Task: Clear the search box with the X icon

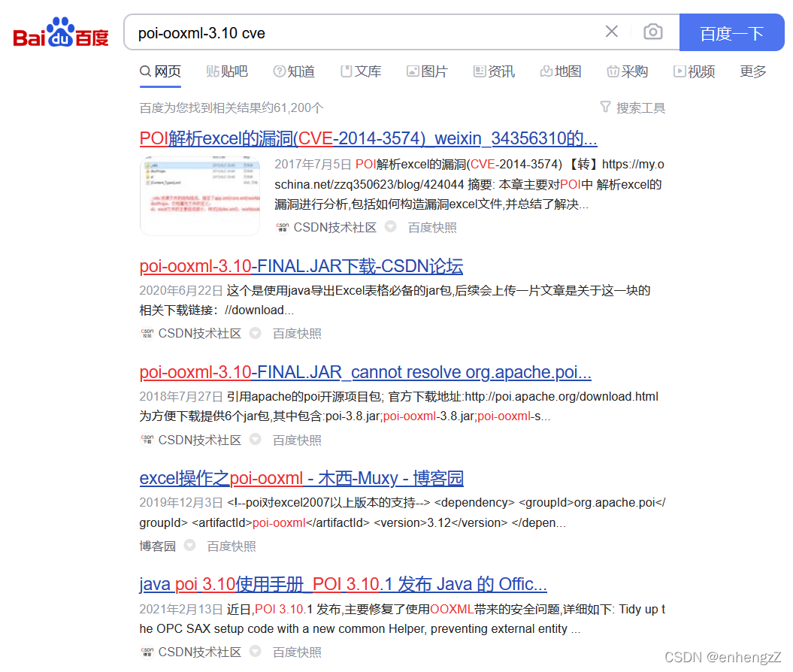Action: click(611, 32)
